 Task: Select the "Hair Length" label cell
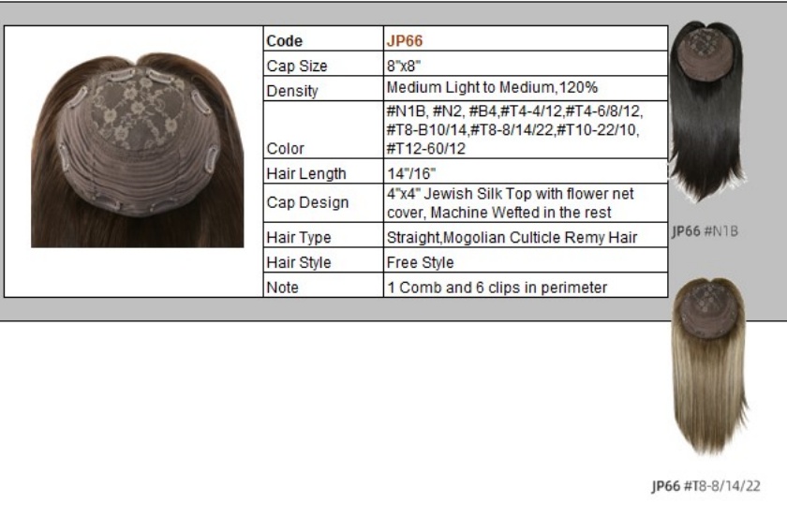click(305, 173)
